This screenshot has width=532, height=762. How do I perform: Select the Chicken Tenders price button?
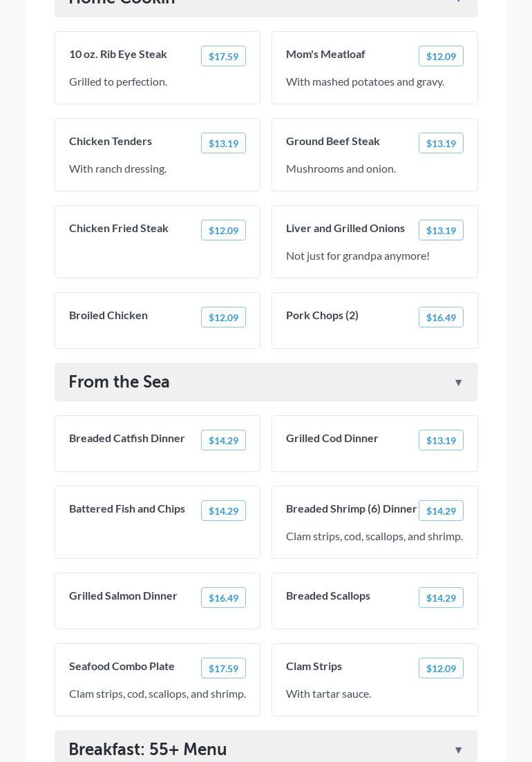[223, 144]
